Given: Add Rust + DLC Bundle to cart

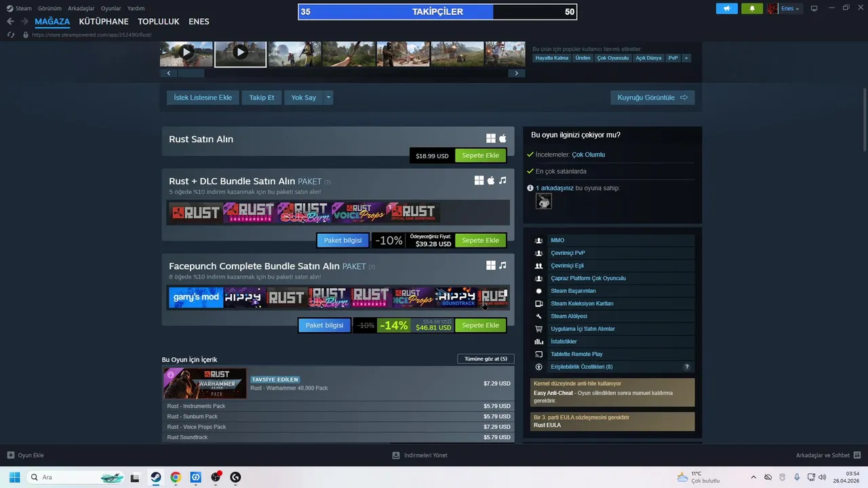Looking at the screenshot, I should point(480,240).
